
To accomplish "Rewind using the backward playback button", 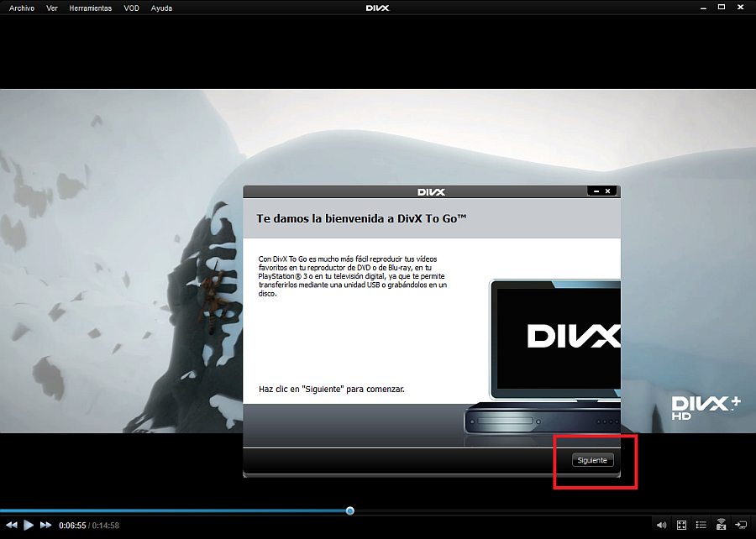I will coord(12,525).
